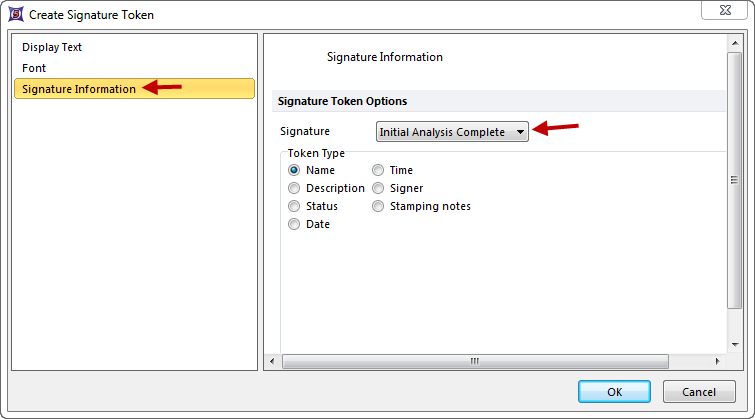Select the Signer radio button
755x419 pixels.
[378, 188]
